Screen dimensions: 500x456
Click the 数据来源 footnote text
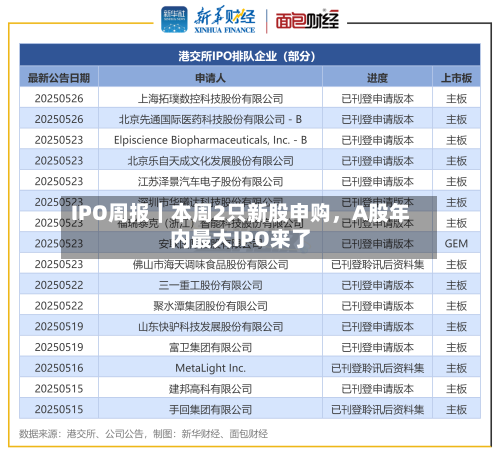point(143,434)
